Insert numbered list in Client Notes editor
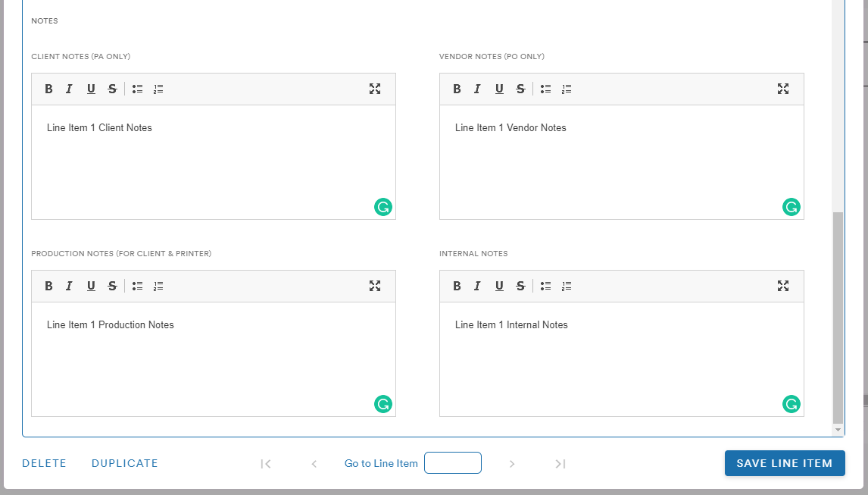The height and width of the screenshot is (495, 868). pyautogui.click(x=158, y=89)
